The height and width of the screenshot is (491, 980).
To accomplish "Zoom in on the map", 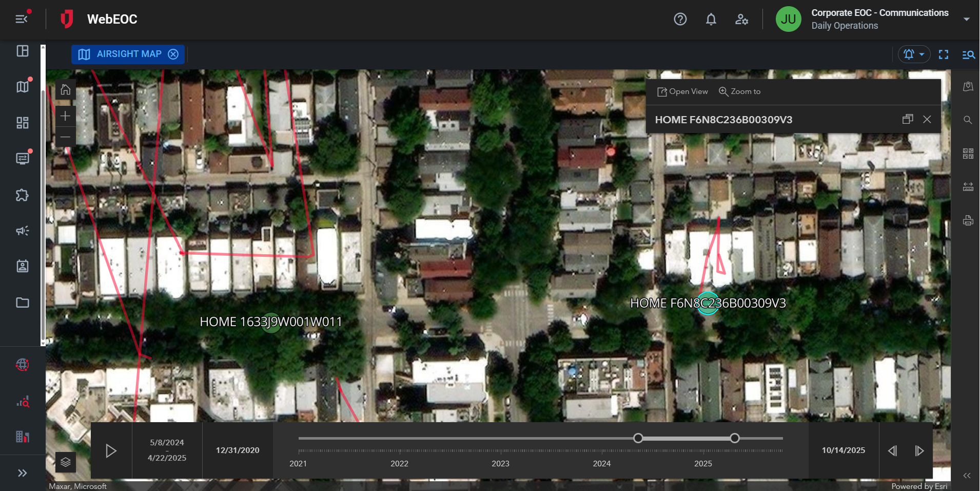I will tap(65, 117).
